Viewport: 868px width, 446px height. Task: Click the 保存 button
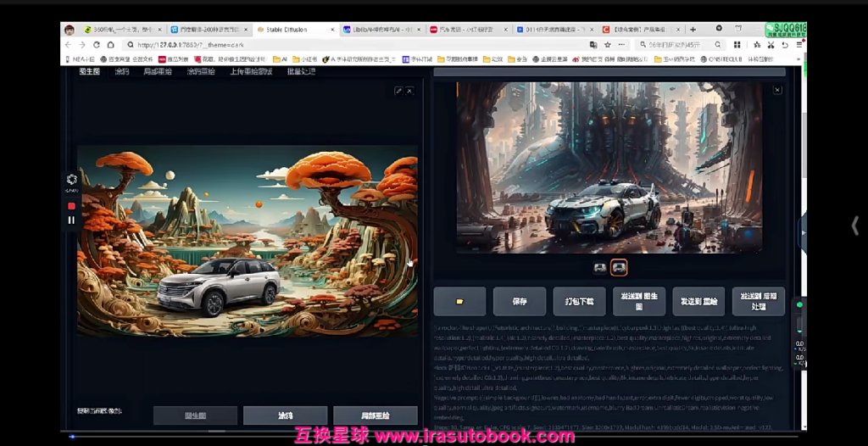coord(520,301)
